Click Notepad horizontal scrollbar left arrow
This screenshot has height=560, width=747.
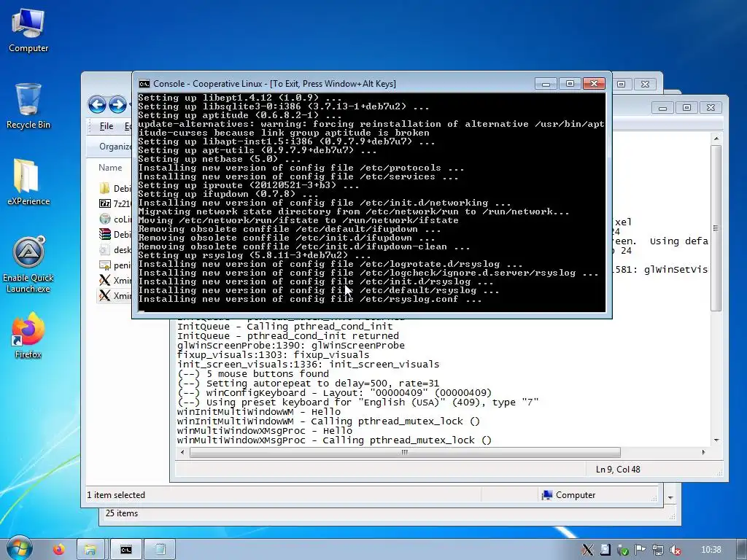[182, 452]
